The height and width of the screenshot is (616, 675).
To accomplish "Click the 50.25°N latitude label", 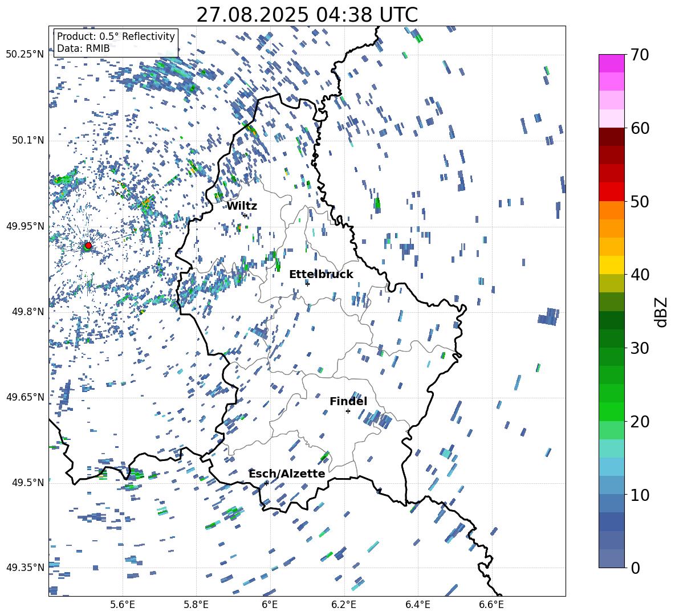I will tap(25, 54).
